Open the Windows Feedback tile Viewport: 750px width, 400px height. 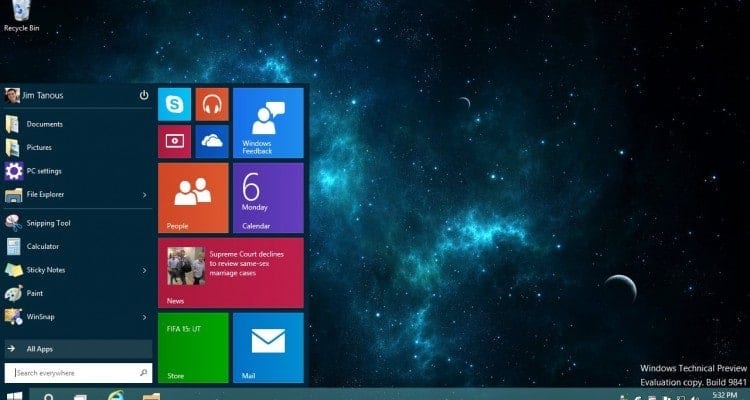[268, 122]
